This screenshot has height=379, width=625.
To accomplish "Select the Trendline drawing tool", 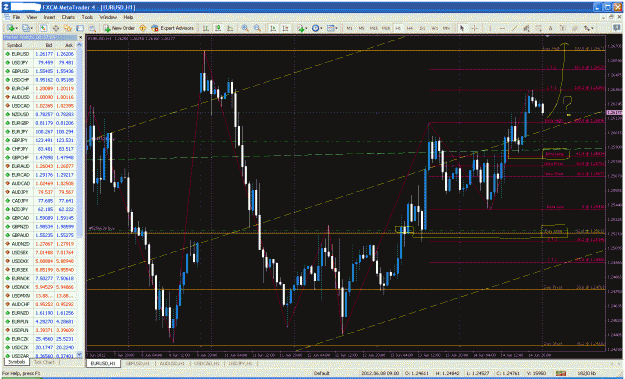I will click(515, 28).
